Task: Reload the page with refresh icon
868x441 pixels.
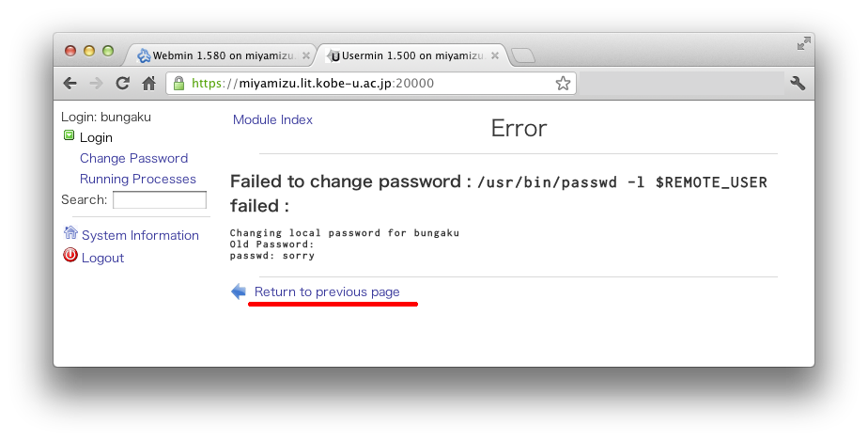Action: tap(122, 83)
